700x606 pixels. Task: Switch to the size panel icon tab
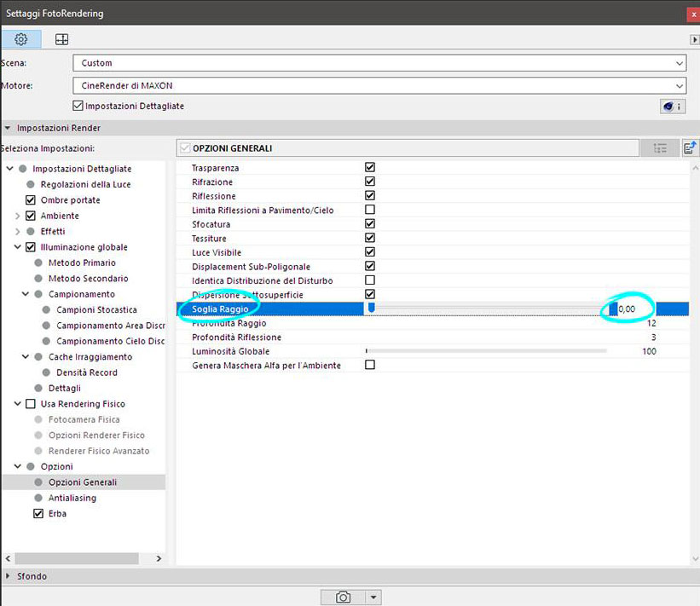pos(61,39)
